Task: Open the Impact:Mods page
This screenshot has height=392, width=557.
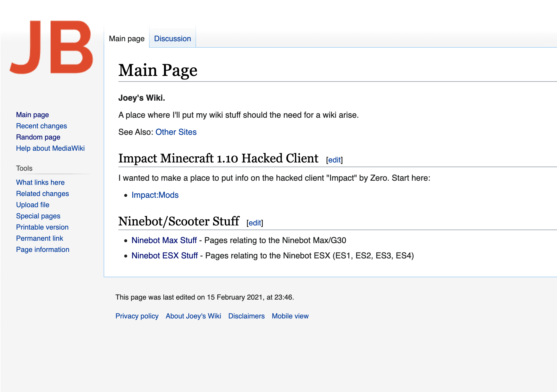Action: coord(155,195)
